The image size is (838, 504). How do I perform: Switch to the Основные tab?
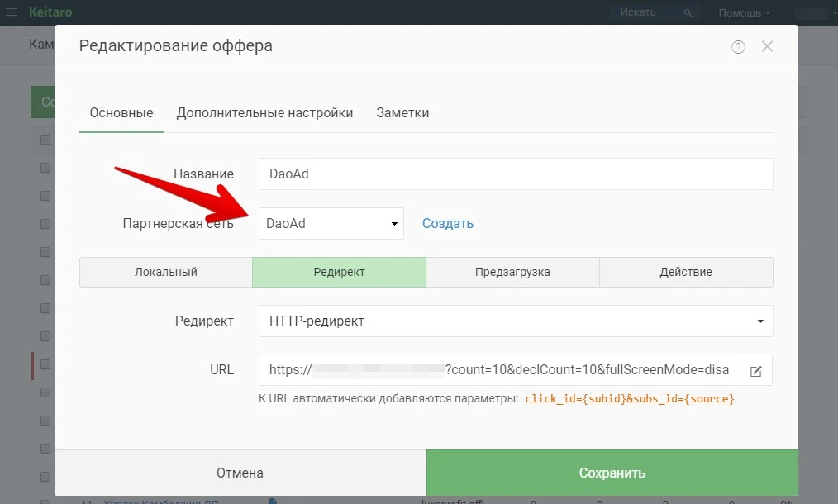(121, 112)
